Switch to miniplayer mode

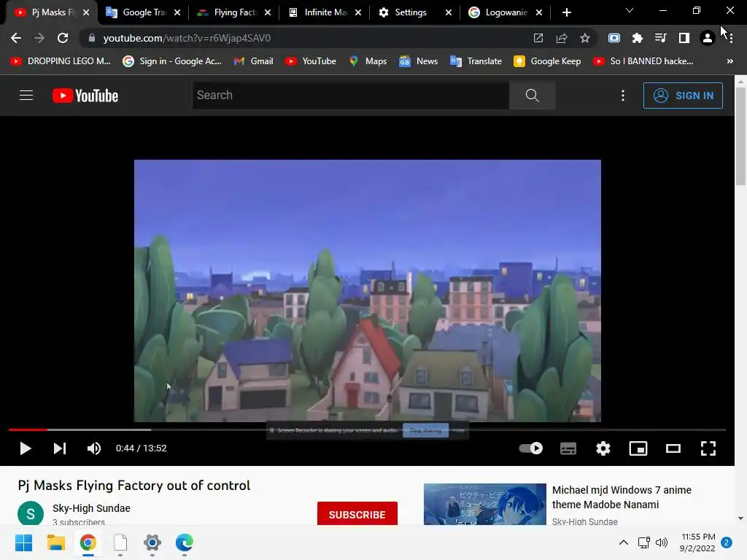[638, 448]
